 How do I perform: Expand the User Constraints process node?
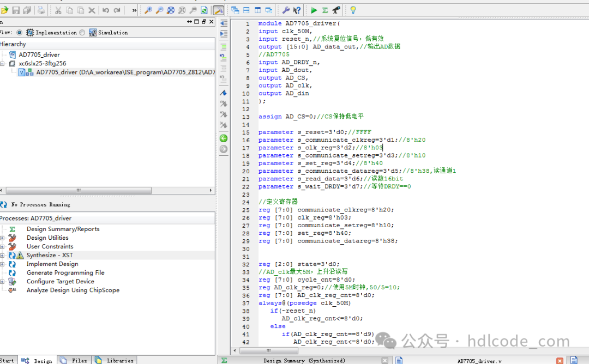[2, 246]
